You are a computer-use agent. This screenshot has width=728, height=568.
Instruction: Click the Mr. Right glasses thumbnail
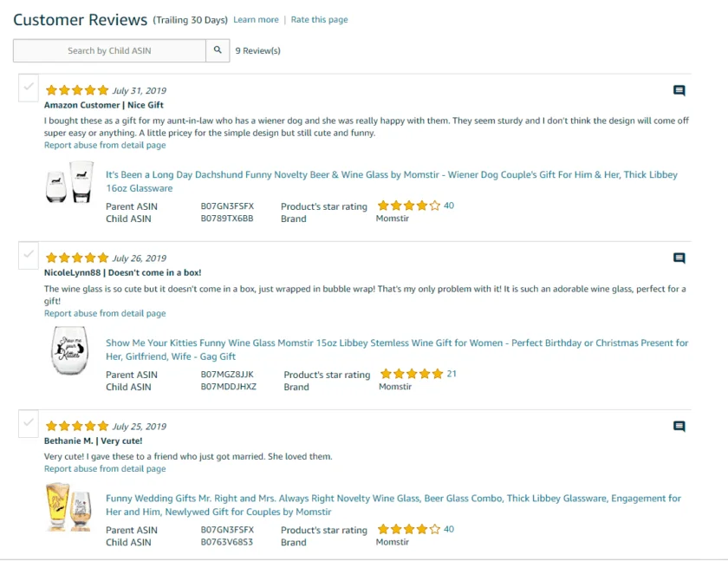pos(69,507)
